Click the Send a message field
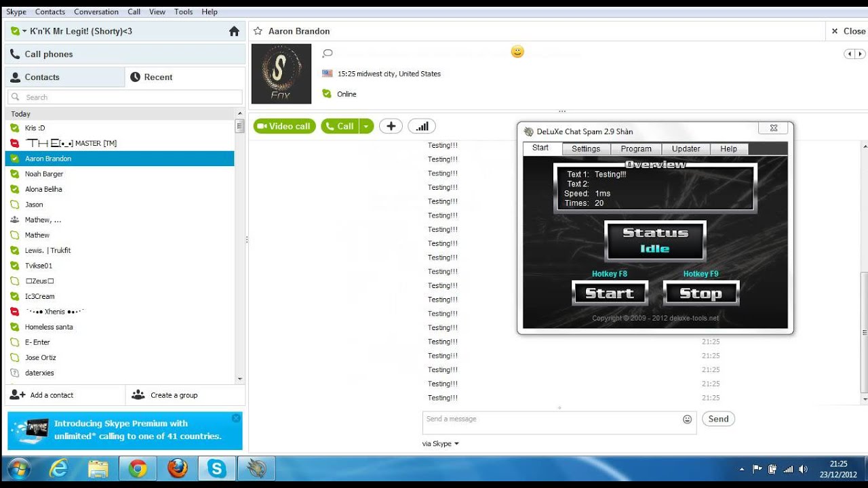The image size is (868, 488). coord(560,423)
